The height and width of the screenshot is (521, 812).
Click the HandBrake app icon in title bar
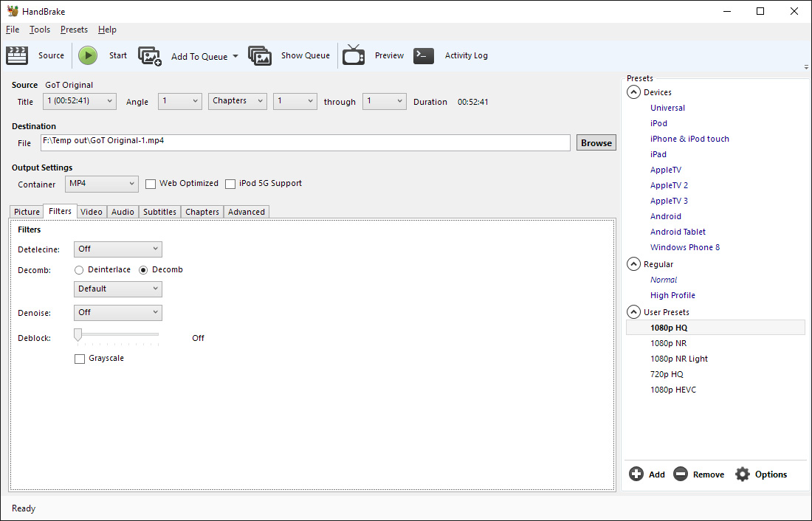[x=13, y=11]
